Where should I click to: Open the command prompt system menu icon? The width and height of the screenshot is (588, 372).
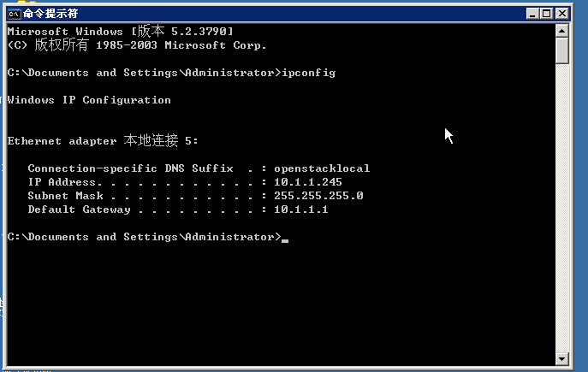pos(15,14)
